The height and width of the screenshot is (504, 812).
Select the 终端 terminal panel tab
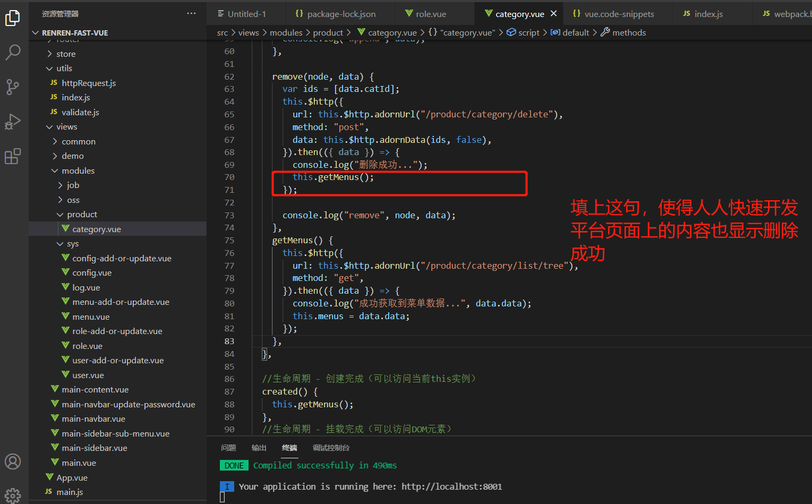[x=289, y=448]
